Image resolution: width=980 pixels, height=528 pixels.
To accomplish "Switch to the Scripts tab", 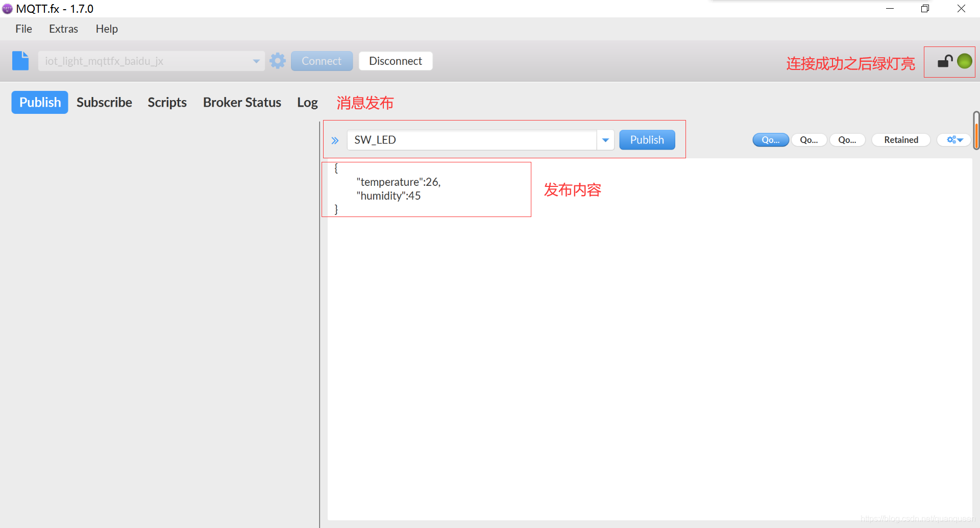I will point(167,102).
